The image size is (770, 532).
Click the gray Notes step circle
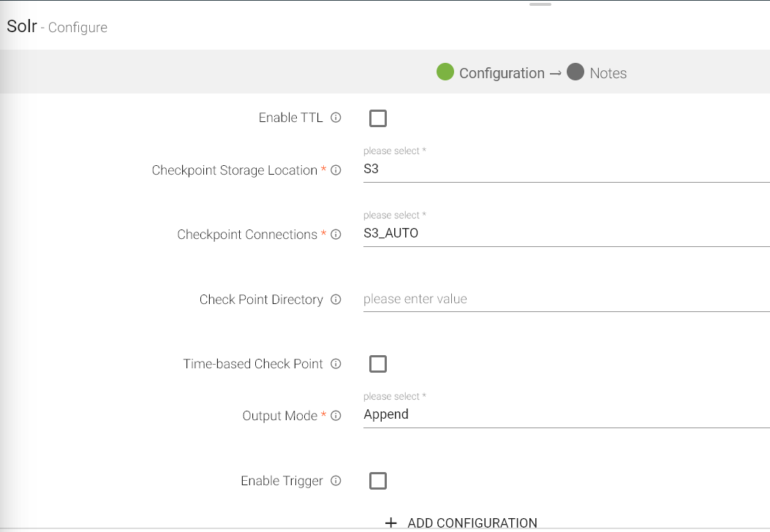pos(575,72)
